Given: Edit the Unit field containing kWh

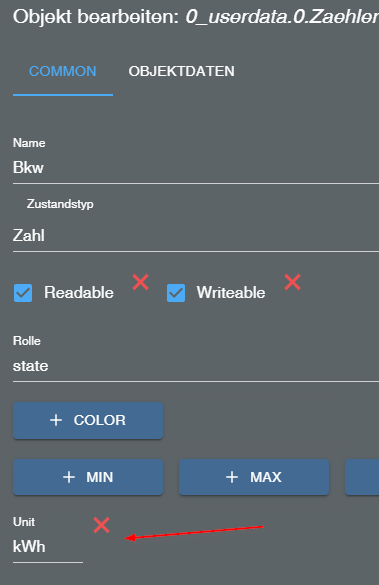Looking at the screenshot, I should coord(48,547).
